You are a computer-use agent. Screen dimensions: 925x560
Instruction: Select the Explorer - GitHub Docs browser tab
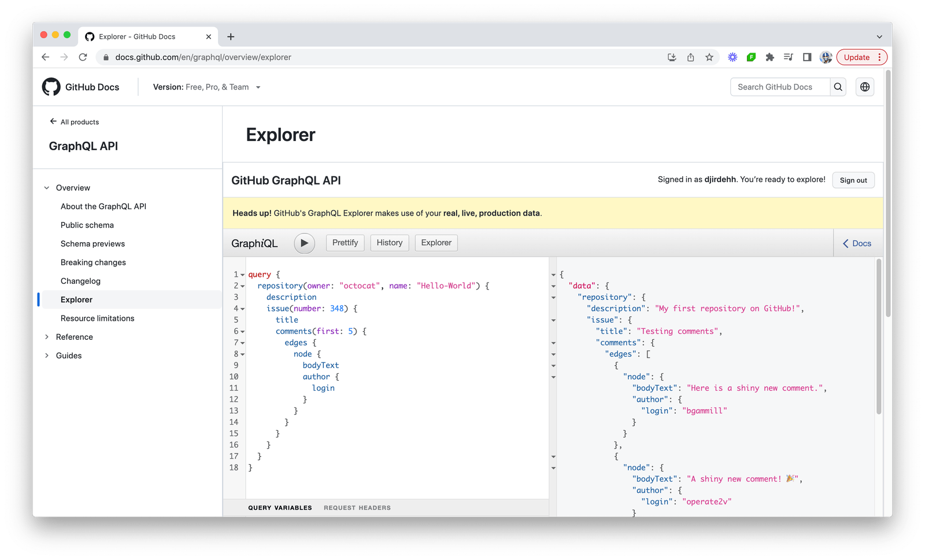coord(148,36)
